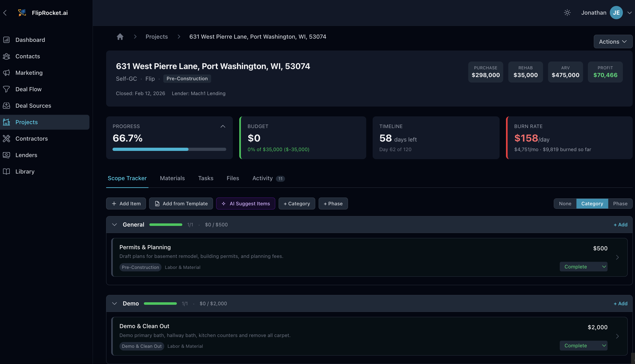Screen dimensions: 635x364
Task: Open the Marketing section
Action: tap(29, 72)
